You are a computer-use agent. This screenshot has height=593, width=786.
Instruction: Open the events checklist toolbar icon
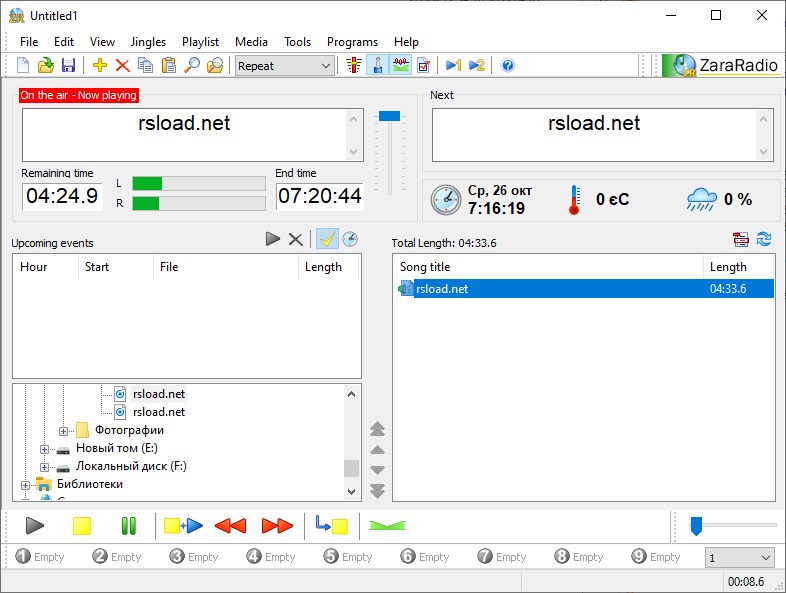(x=424, y=65)
